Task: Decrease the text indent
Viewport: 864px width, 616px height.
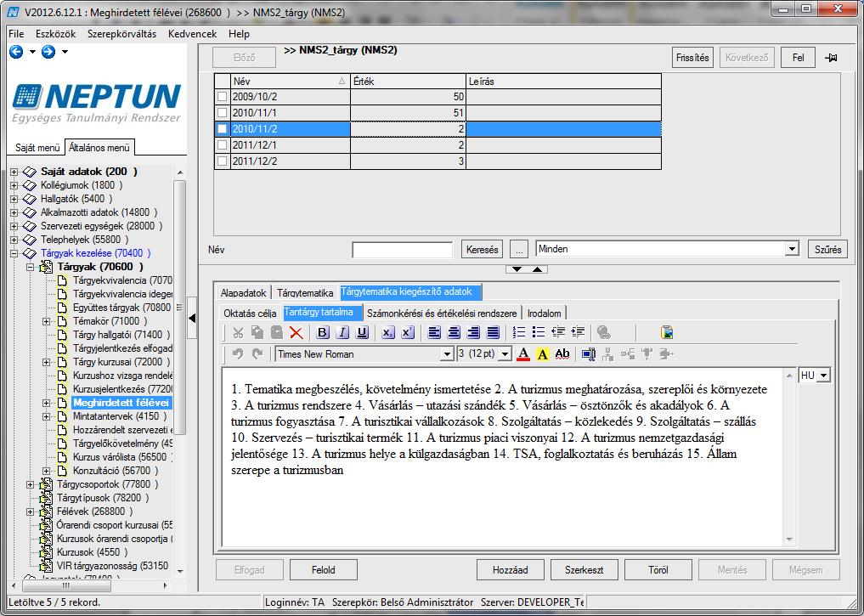Action: coord(558,332)
